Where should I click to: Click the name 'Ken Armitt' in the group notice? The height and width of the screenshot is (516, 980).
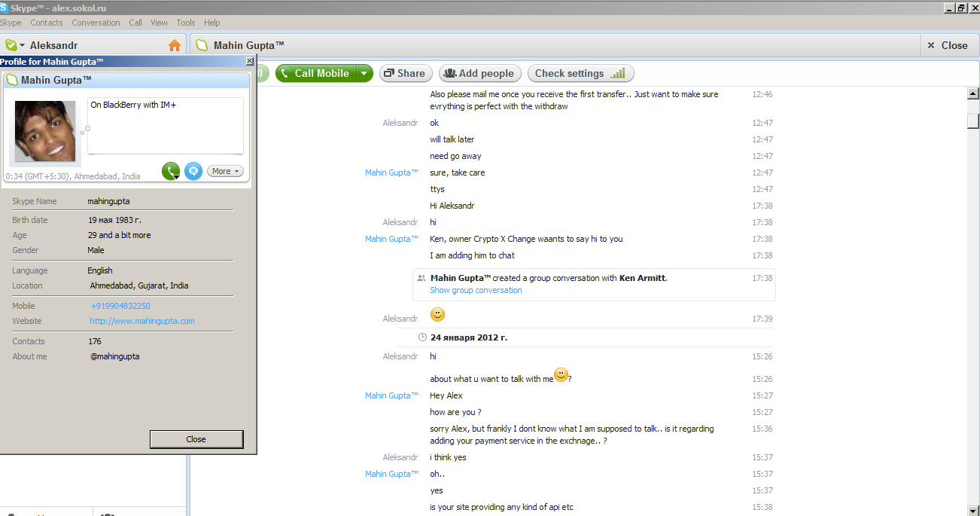click(642, 278)
